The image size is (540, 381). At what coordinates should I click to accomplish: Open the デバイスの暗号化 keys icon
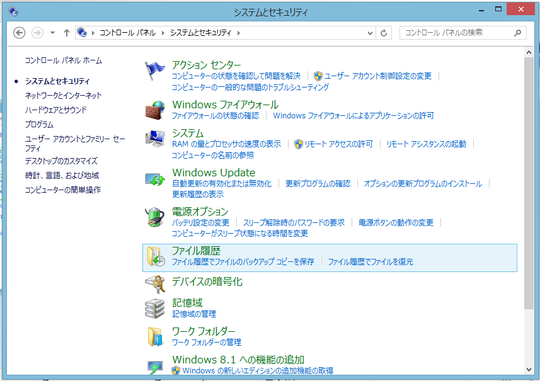click(155, 283)
